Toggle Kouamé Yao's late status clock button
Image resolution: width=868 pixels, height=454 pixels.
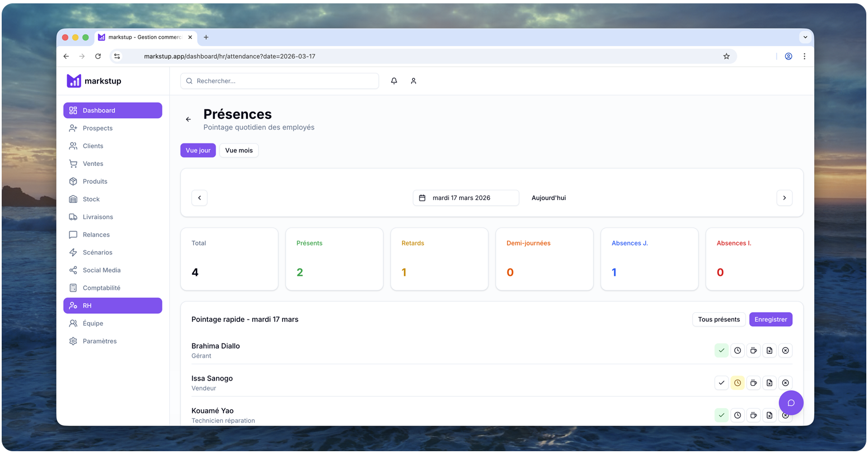738,415
